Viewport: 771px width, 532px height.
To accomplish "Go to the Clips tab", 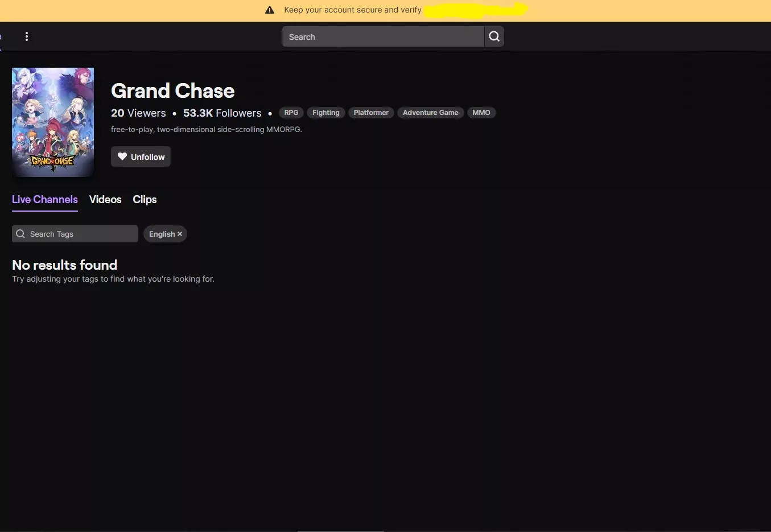I will [145, 200].
